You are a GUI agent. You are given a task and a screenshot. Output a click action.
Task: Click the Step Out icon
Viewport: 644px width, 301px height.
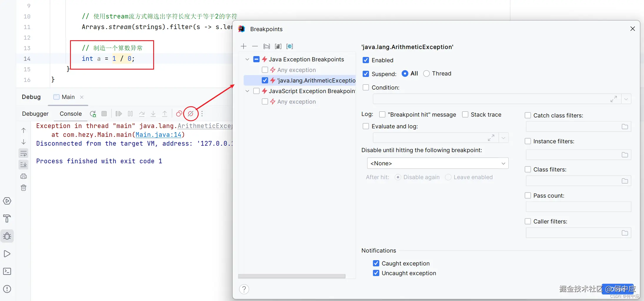165,114
